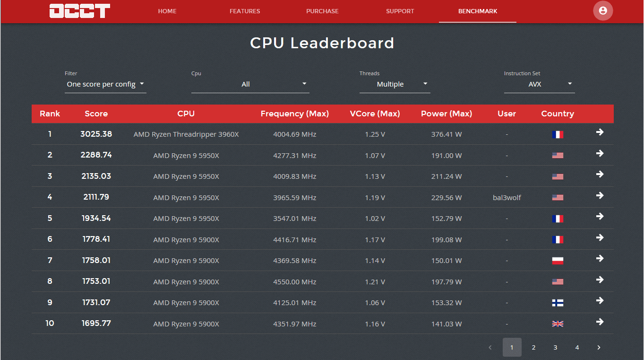Click frequency value 3547.01 MHz

pos(295,219)
